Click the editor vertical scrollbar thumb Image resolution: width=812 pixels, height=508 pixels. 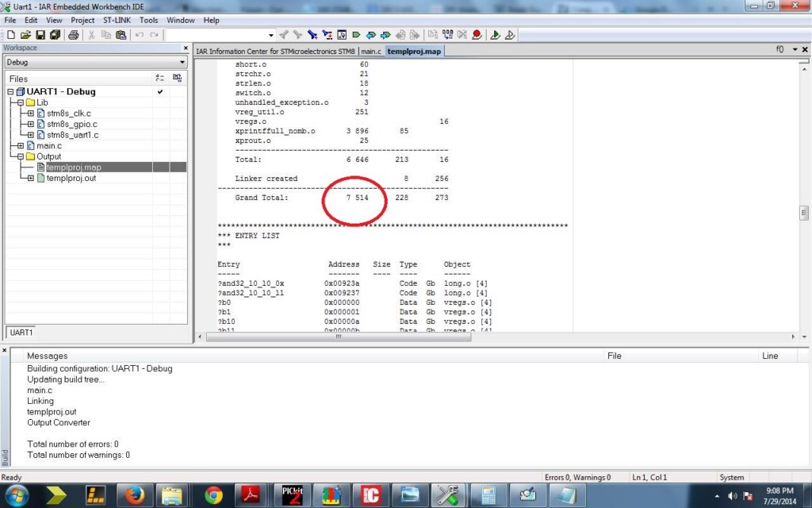point(803,213)
